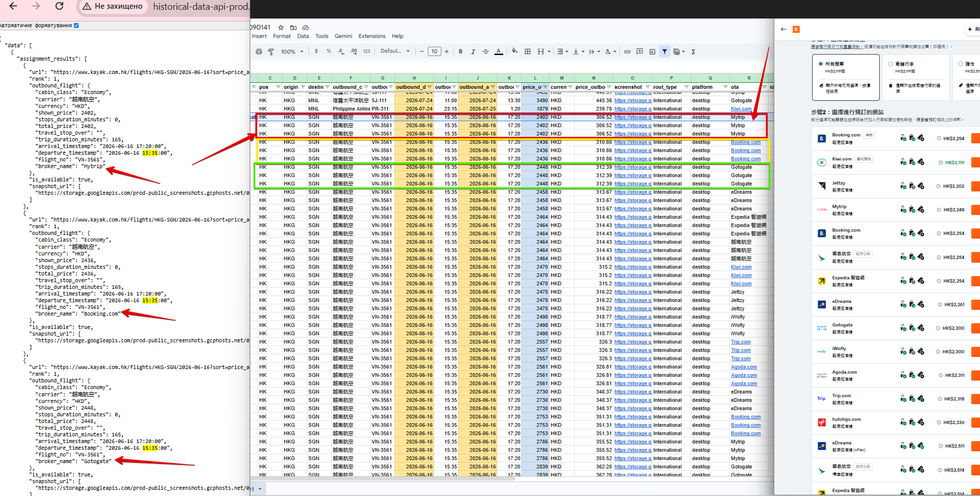Screen dimensions: 980x496
Task: Open the text wrapping dropdown
Action: pos(594,51)
